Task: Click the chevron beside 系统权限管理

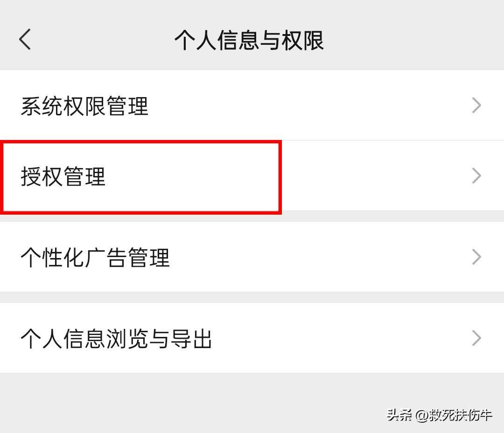Action: [x=476, y=105]
